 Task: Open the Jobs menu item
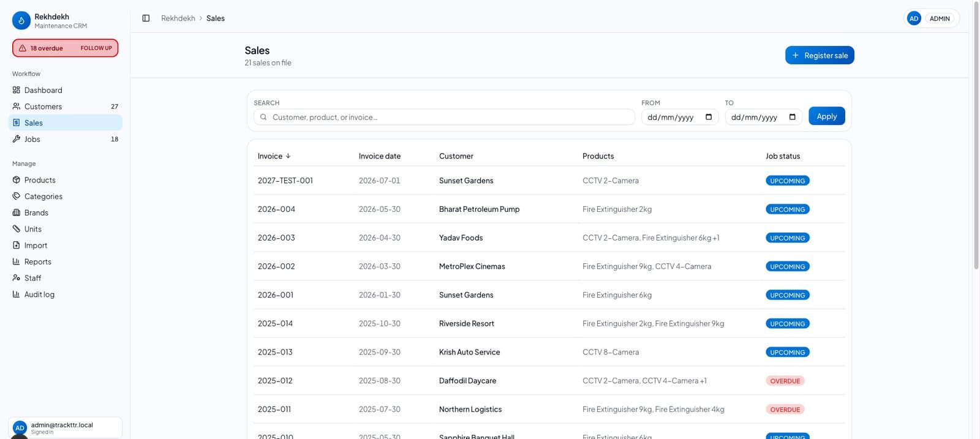(66, 139)
